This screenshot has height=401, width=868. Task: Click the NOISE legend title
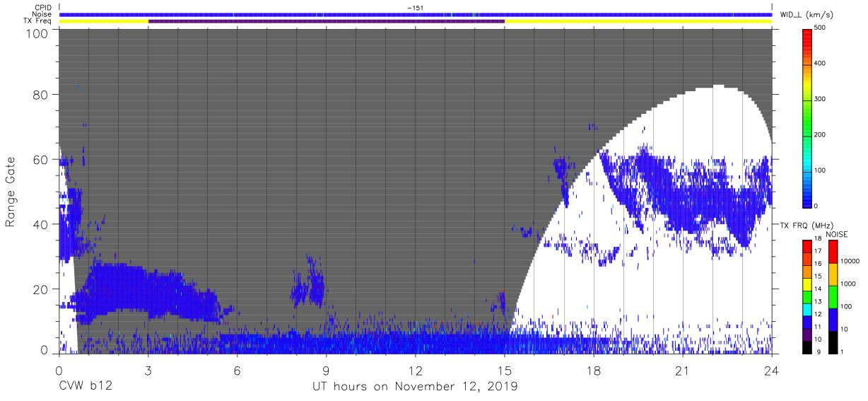coord(837,234)
